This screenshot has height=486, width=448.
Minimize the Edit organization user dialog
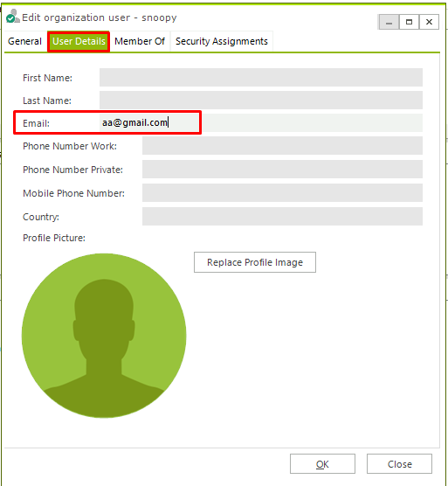[x=389, y=22]
